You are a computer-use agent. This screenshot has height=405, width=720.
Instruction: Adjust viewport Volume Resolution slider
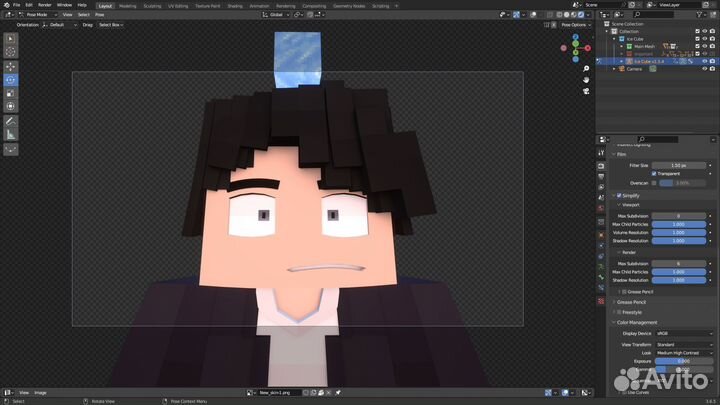pos(679,233)
